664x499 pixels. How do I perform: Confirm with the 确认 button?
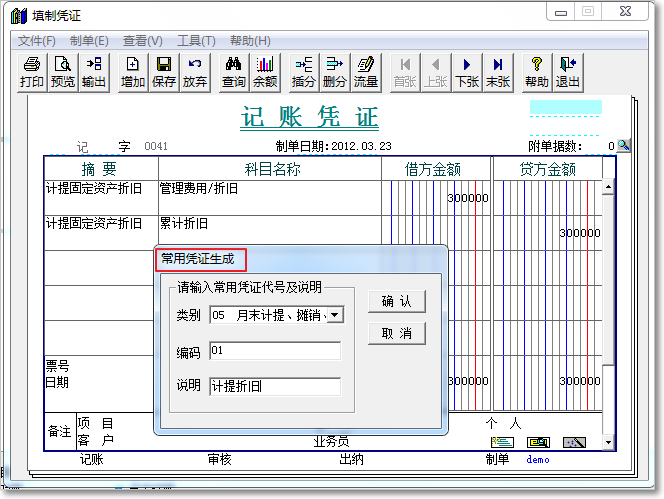397,301
